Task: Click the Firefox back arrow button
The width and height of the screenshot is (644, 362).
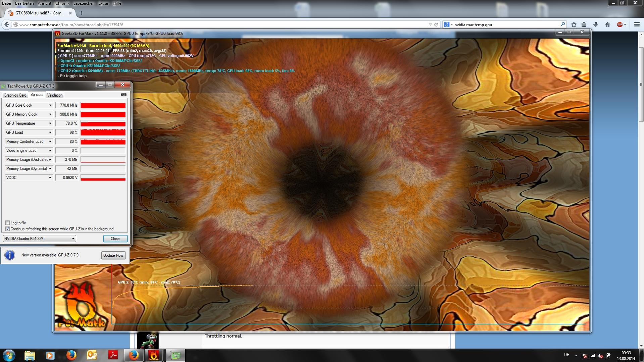Action: click(7, 24)
